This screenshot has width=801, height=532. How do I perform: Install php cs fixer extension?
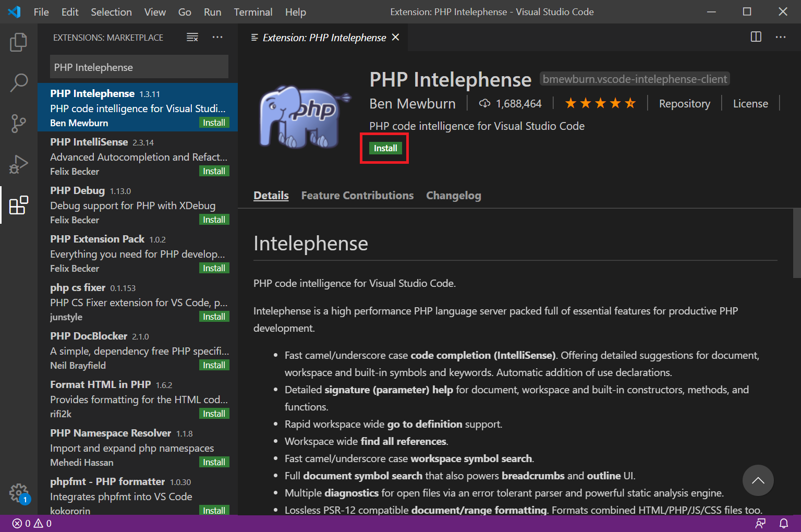pyautogui.click(x=214, y=317)
